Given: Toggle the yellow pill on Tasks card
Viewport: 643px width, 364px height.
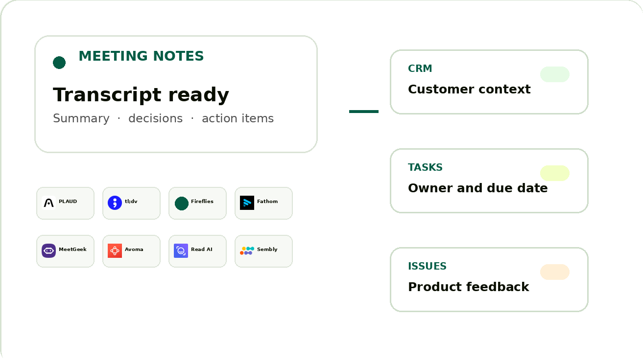Looking at the screenshot, I should click(x=555, y=173).
